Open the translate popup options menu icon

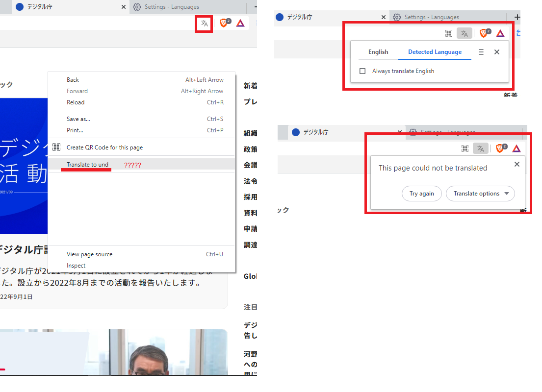click(481, 51)
